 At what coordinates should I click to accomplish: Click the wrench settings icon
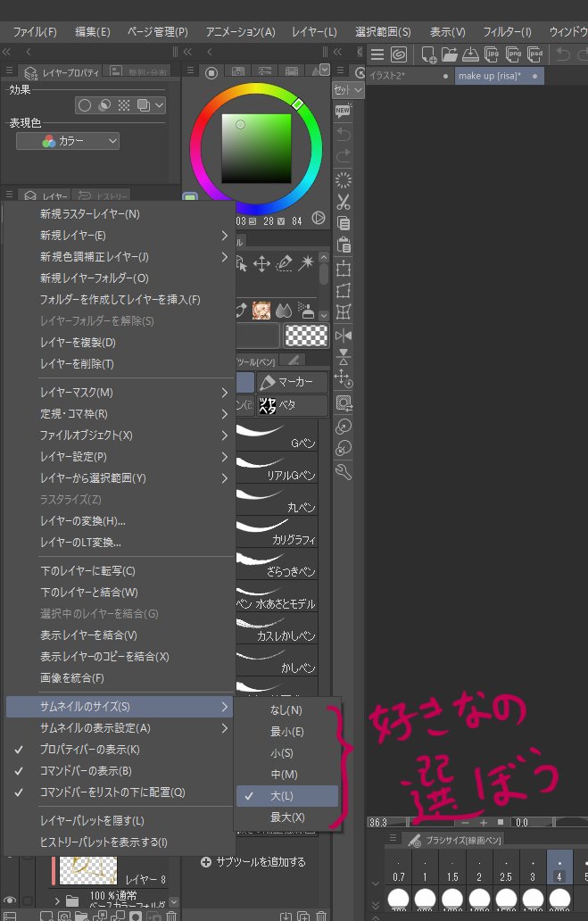pos(343,471)
